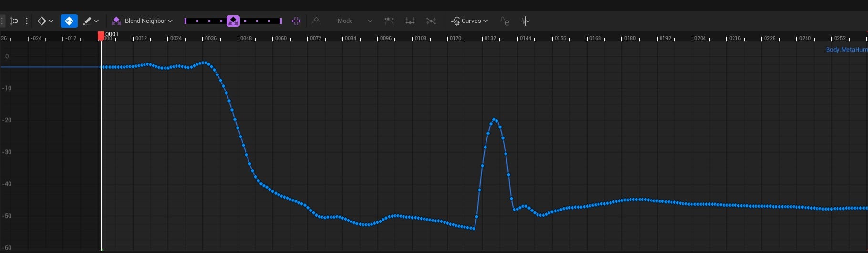This screenshot has height=253, width=868.
Task: Toggle the waveform icon at the toolbar's end
Action: (x=525, y=21)
